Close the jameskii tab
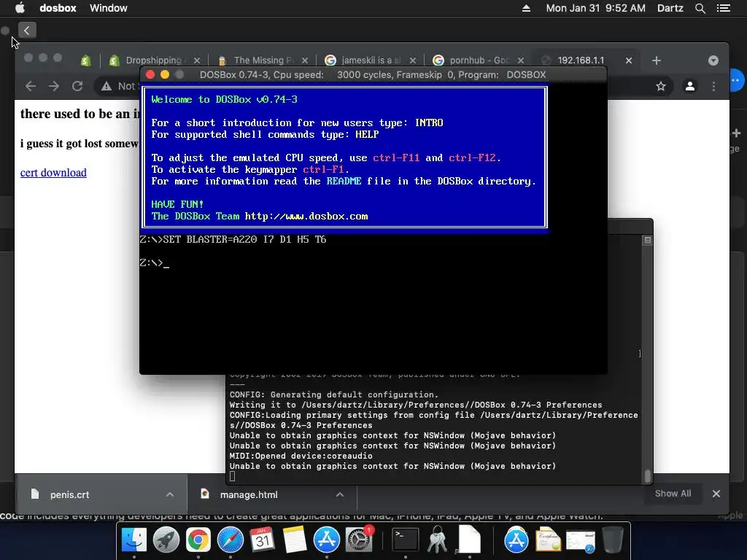The height and width of the screenshot is (560, 747). pos(413,61)
